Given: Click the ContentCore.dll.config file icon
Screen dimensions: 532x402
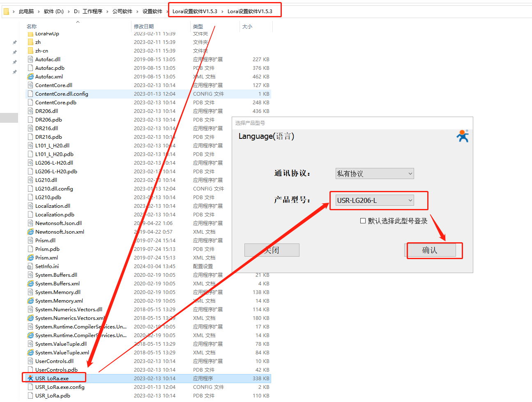Looking at the screenshot, I should 30,94.
